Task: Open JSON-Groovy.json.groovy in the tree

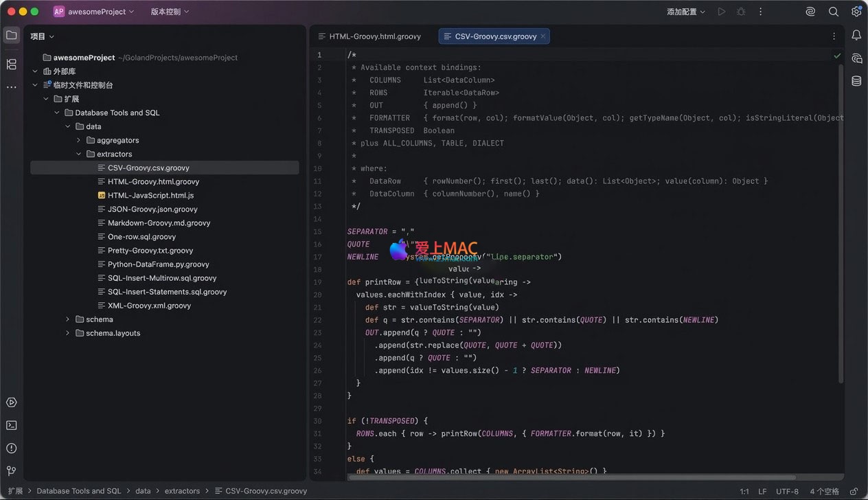Action: click(x=152, y=209)
